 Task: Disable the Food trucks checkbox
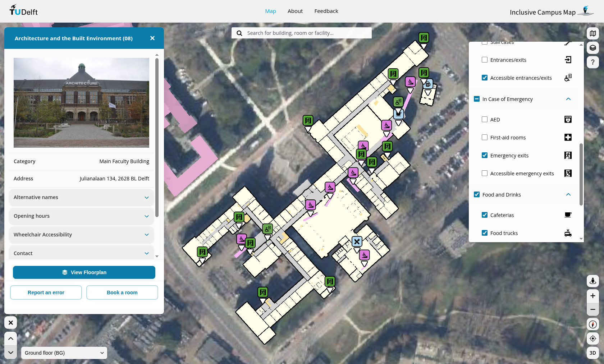coord(485,233)
